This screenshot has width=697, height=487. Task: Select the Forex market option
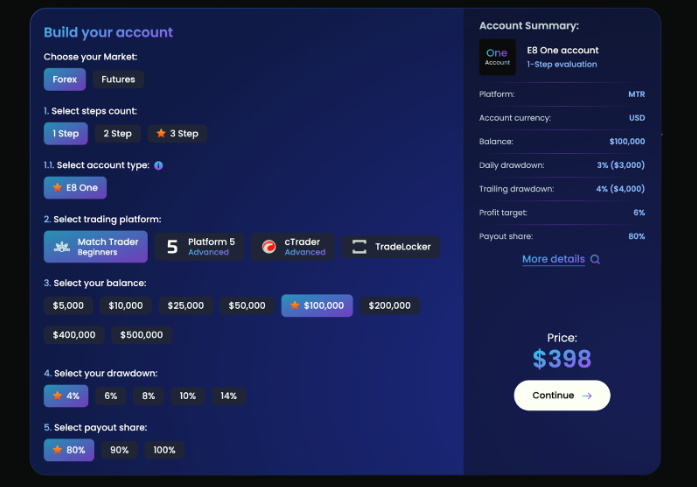tap(64, 80)
